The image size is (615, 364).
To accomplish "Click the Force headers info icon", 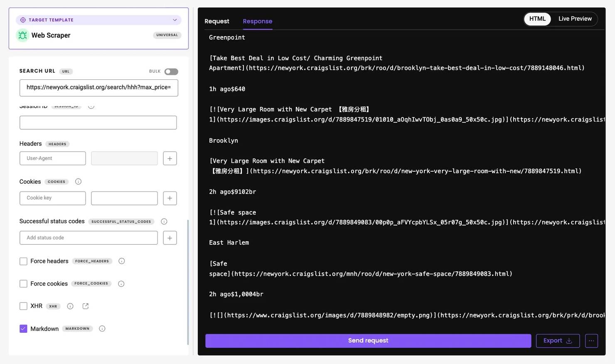I will pos(122,261).
